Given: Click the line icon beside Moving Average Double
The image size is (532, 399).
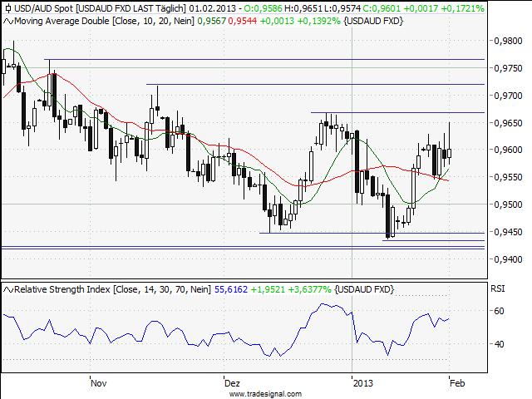Looking at the screenshot, I should click(x=7, y=20).
